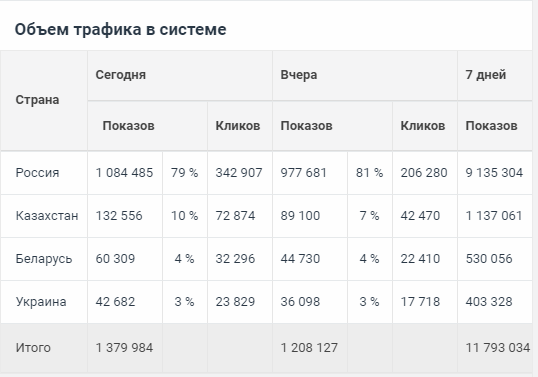Click 'Кликов' header under Вчера
This screenshot has width=538, height=377.
click(x=422, y=126)
